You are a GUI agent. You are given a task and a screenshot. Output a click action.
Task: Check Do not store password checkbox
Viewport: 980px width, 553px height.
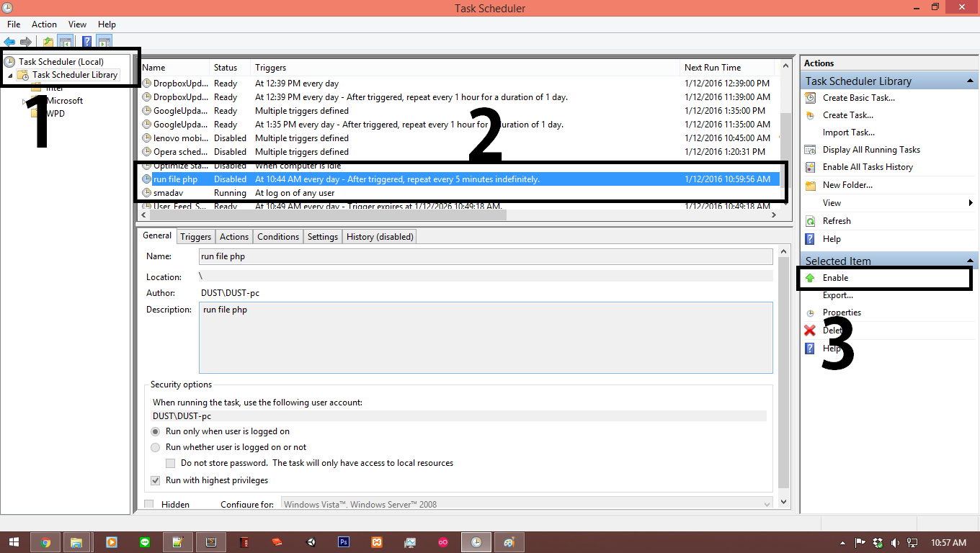point(171,463)
